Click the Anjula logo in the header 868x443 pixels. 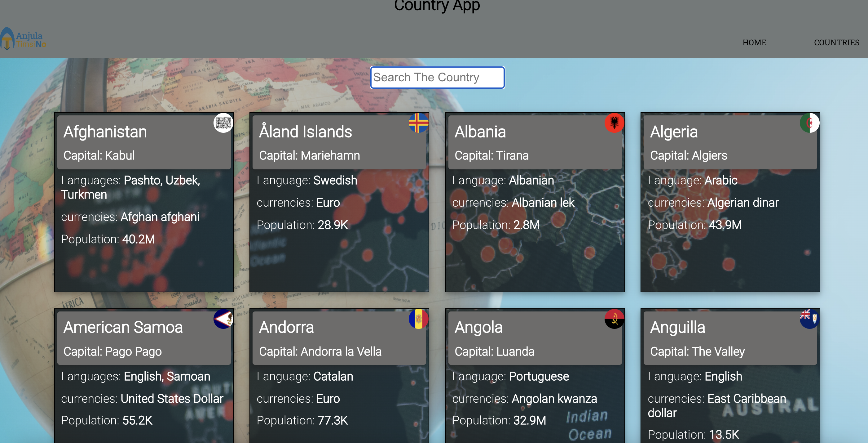click(x=23, y=39)
